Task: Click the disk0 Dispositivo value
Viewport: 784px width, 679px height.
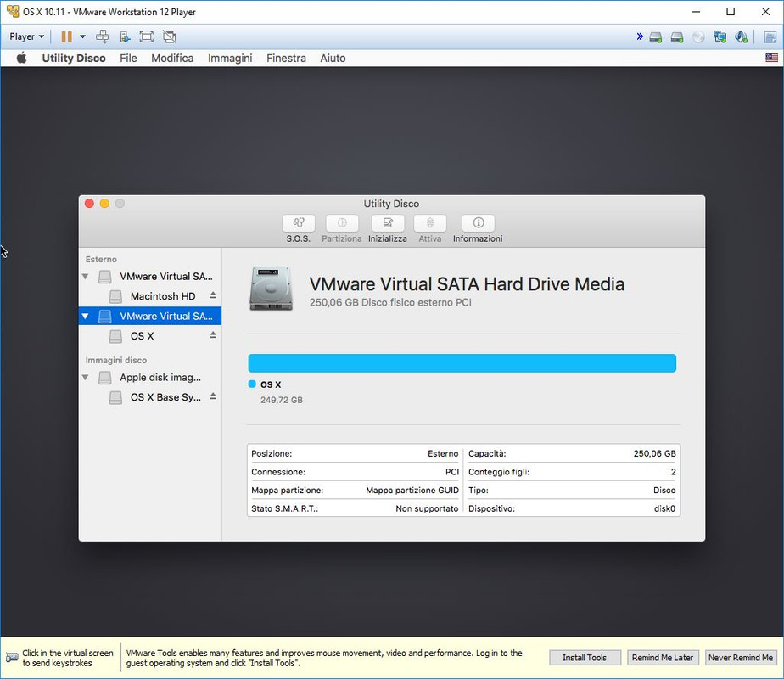Action: coord(664,508)
